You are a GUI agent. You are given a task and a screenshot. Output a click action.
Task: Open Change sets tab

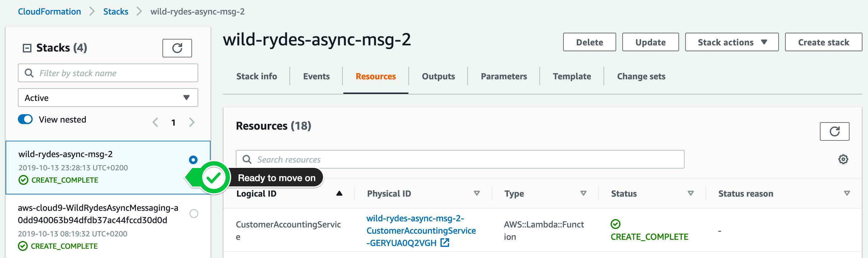click(641, 77)
